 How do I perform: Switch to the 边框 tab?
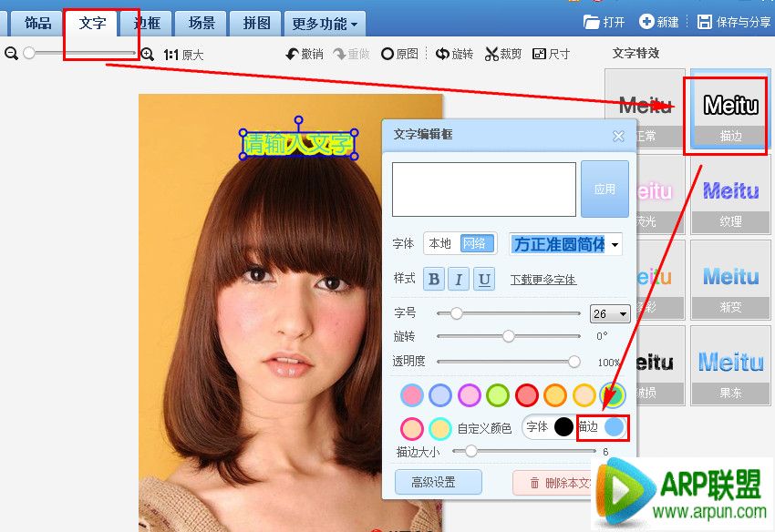pos(146,23)
